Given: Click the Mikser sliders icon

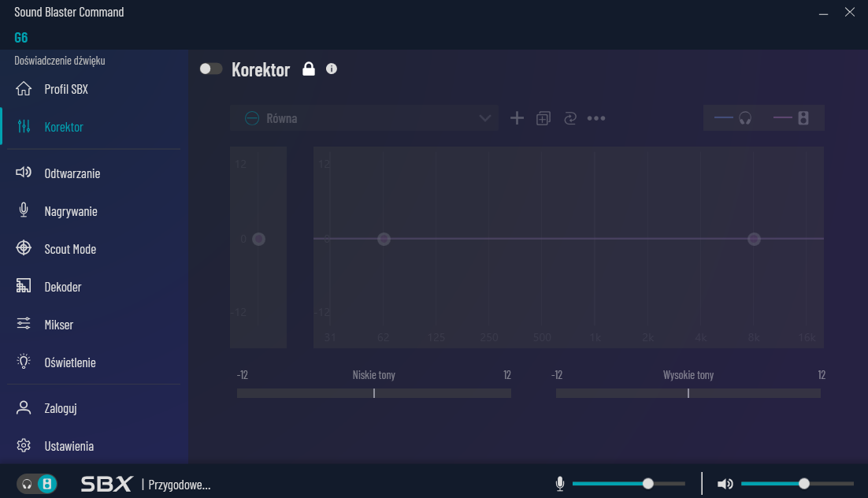Looking at the screenshot, I should point(24,323).
